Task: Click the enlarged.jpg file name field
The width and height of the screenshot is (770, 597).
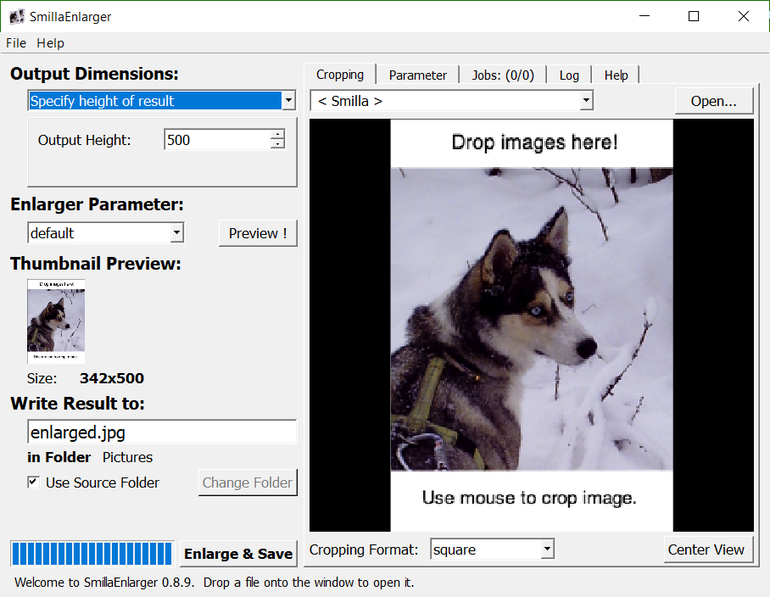Action: tap(162, 432)
